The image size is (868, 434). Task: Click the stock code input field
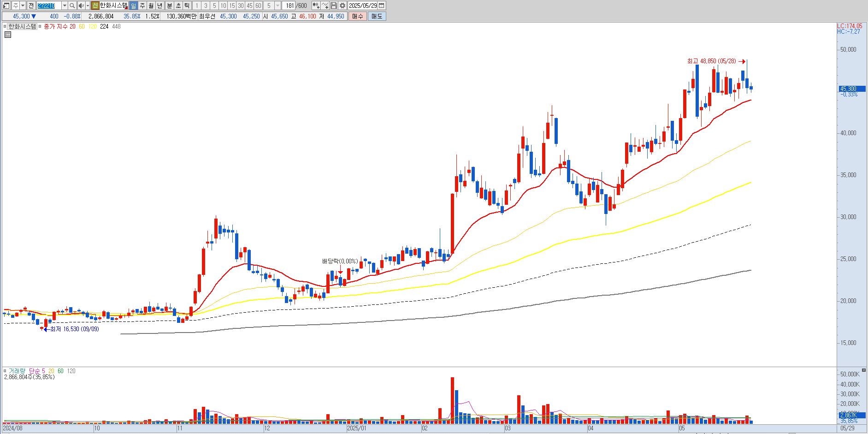[x=49, y=6]
